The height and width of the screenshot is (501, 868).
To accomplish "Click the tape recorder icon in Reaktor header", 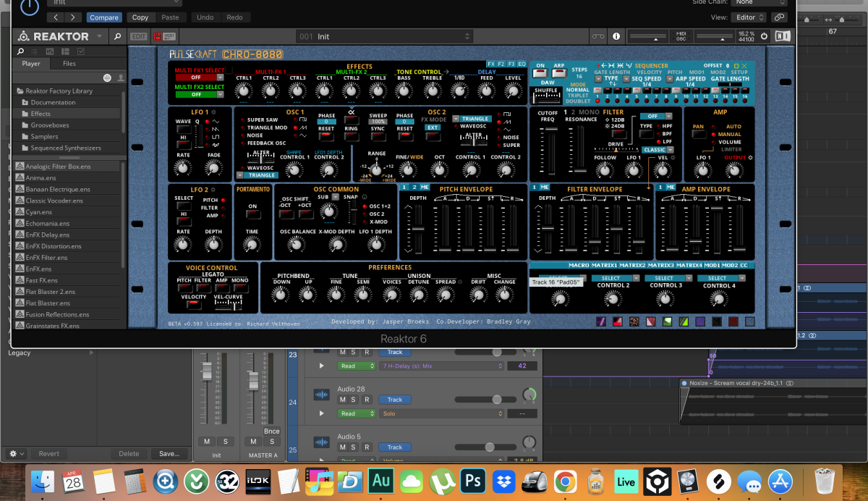I will tap(597, 36).
